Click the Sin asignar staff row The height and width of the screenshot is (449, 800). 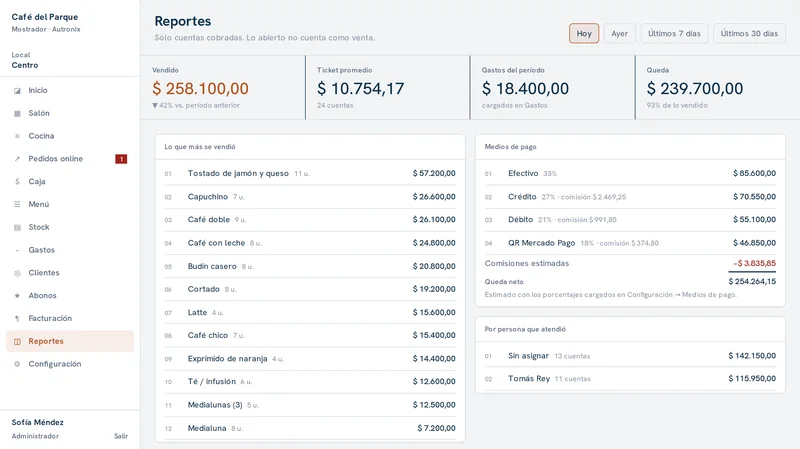coord(630,356)
